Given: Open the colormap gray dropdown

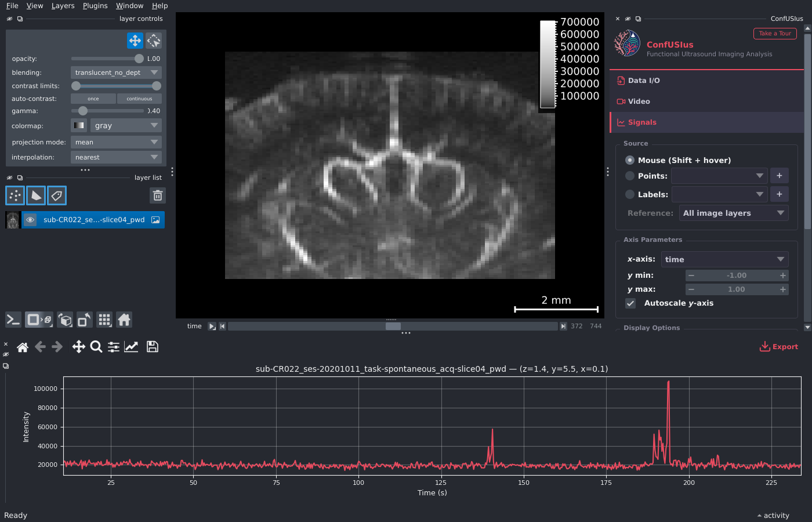Looking at the screenshot, I should [126, 125].
